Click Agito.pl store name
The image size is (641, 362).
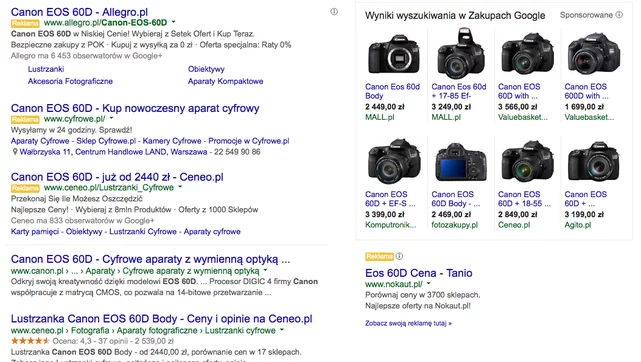(578, 225)
